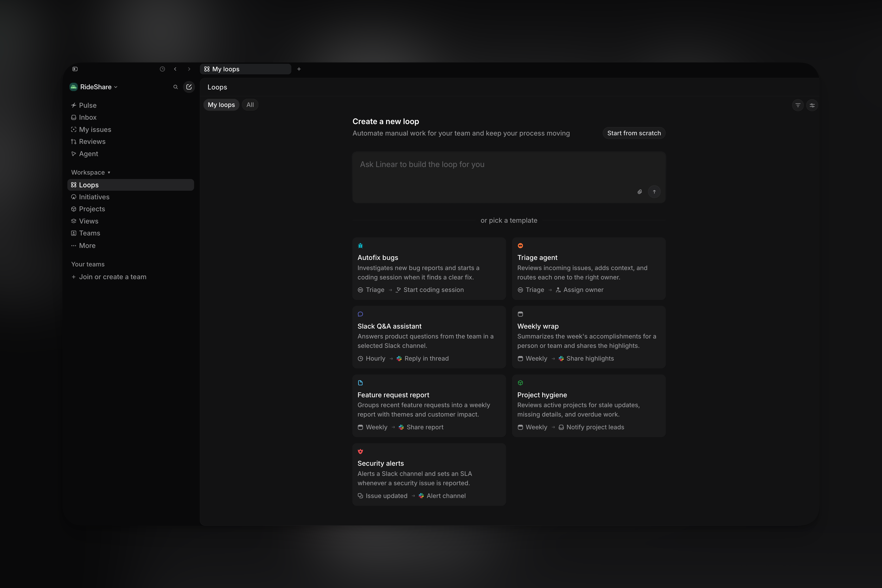Switch to the All filter
882x588 pixels.
click(250, 105)
